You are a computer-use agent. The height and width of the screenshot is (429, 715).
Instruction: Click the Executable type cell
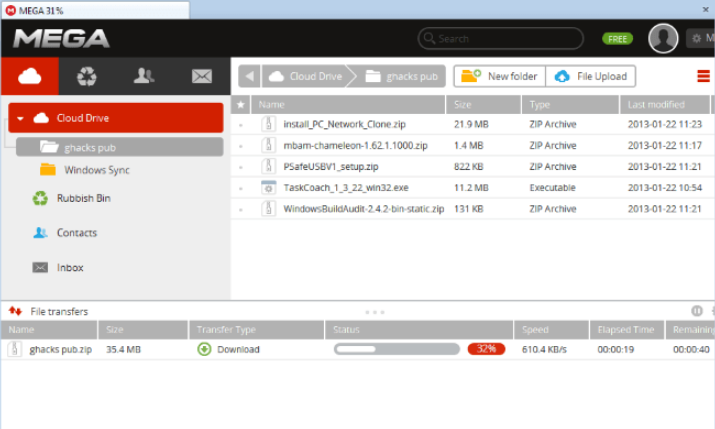(x=552, y=188)
